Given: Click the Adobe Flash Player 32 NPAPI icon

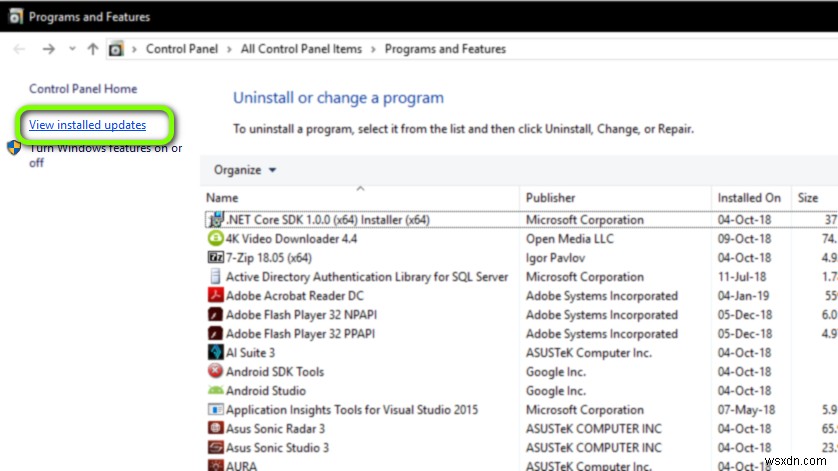Looking at the screenshot, I should point(215,314).
